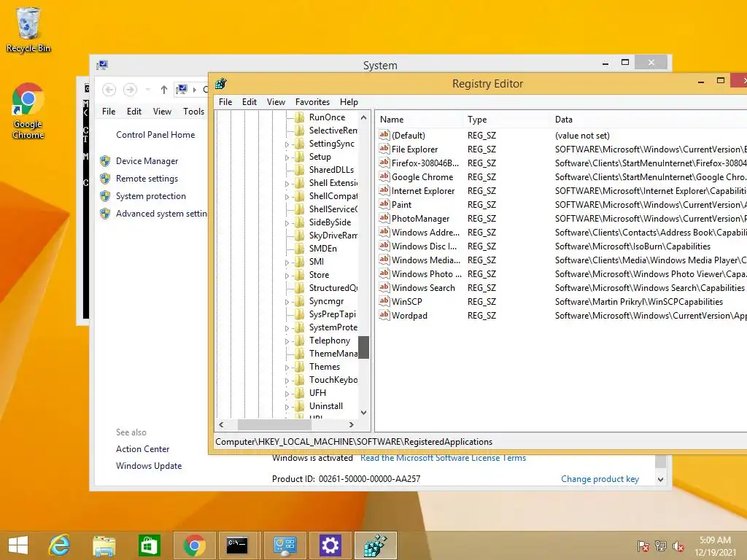Click the muted volume tray icon
This screenshot has height=560, width=747.
[x=678, y=546]
